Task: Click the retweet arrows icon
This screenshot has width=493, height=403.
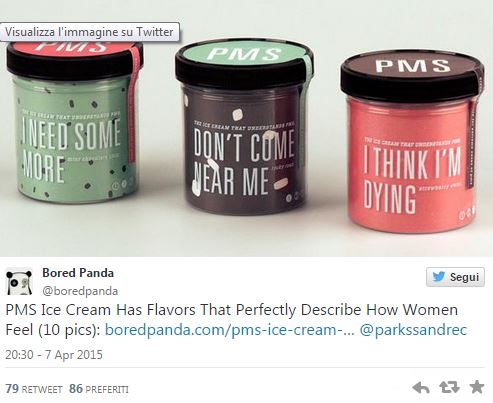Action: click(x=449, y=387)
